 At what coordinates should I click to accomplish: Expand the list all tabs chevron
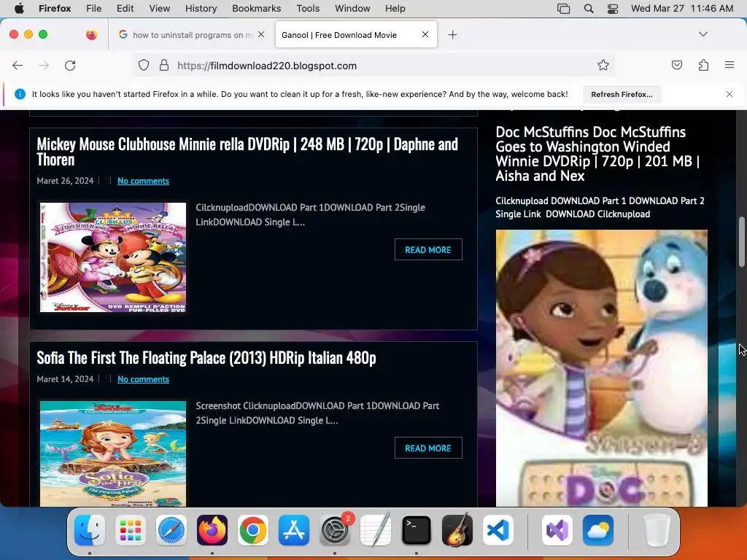point(703,34)
